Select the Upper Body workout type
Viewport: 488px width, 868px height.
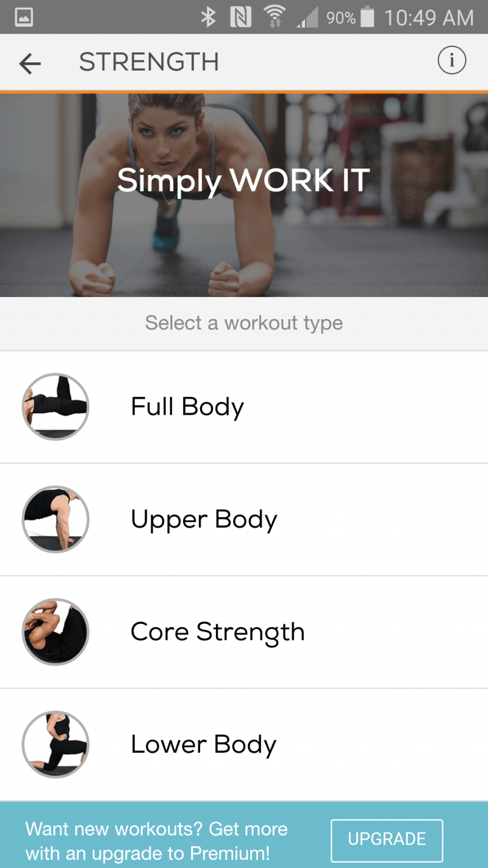tap(244, 520)
